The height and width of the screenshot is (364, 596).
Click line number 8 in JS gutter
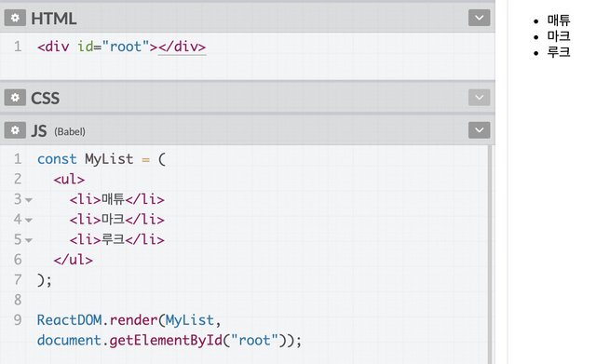point(18,300)
